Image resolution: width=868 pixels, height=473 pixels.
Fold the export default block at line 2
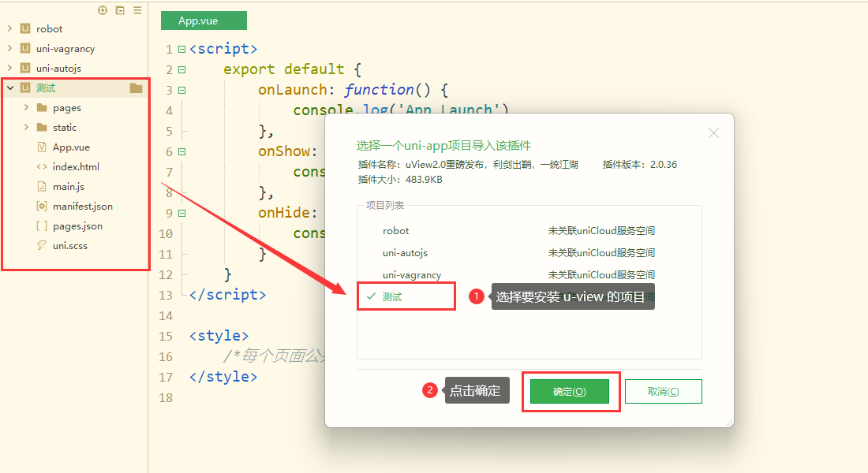tap(181, 69)
